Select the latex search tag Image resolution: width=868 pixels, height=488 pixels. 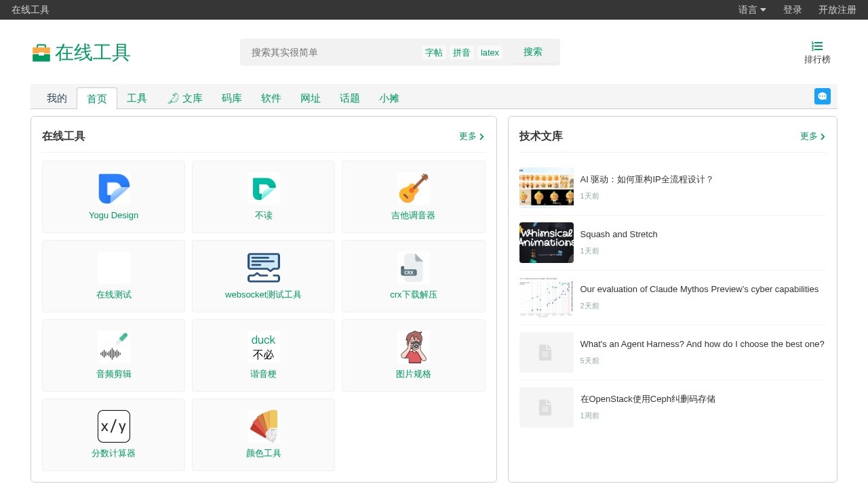click(x=490, y=52)
